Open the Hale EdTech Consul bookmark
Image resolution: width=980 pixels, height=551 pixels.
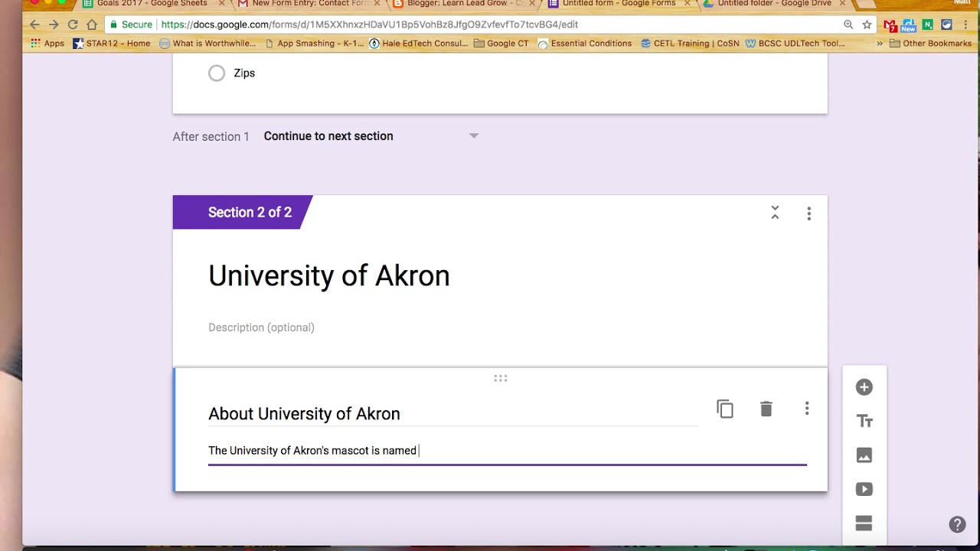click(x=418, y=44)
